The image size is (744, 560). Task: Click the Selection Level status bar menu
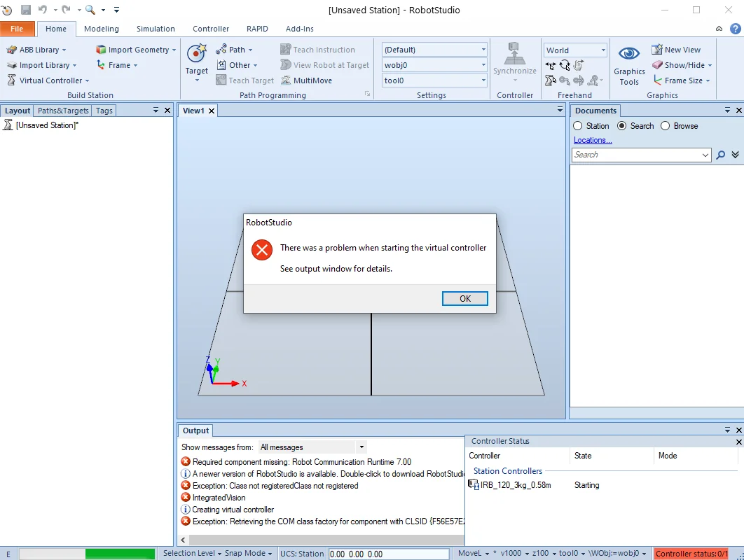pyautogui.click(x=192, y=554)
